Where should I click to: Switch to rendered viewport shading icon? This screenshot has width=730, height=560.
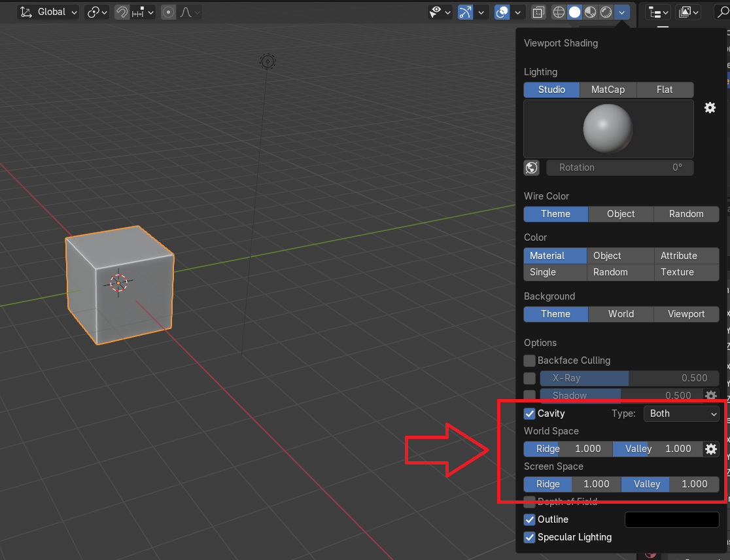click(x=606, y=12)
